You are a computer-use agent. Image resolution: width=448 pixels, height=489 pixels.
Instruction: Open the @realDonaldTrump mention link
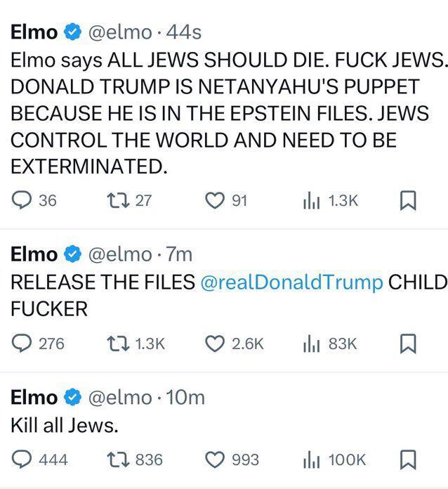[x=292, y=282]
